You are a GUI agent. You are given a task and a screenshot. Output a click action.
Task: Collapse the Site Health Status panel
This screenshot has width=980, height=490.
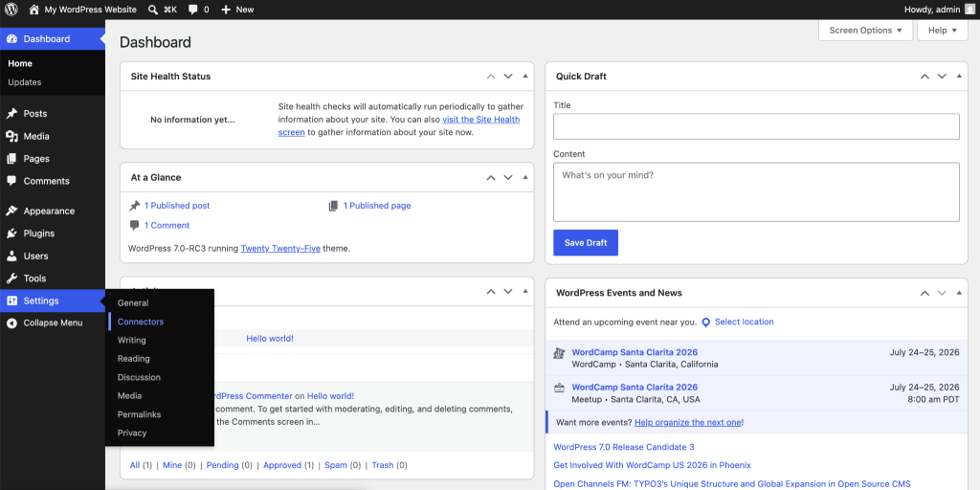click(525, 77)
